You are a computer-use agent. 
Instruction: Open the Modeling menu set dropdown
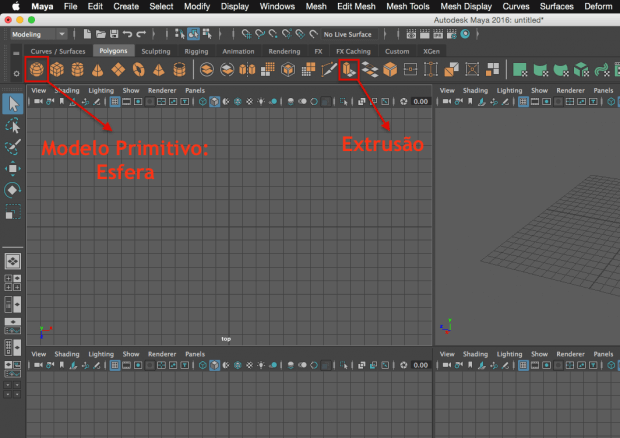click(38, 34)
